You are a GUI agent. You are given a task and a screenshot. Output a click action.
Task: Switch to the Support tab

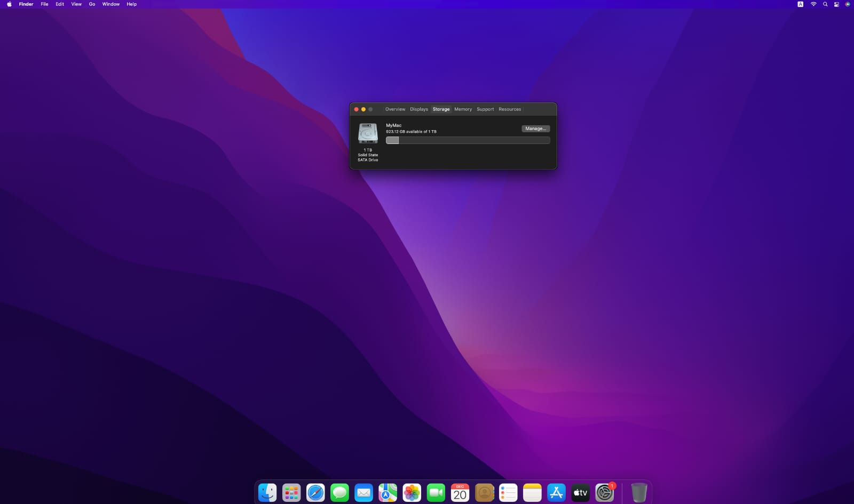click(485, 109)
